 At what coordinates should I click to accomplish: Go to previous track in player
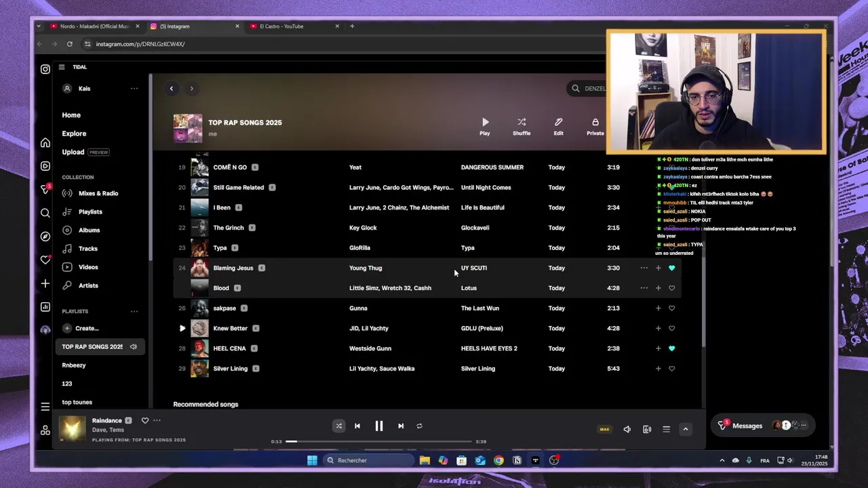[357, 426]
